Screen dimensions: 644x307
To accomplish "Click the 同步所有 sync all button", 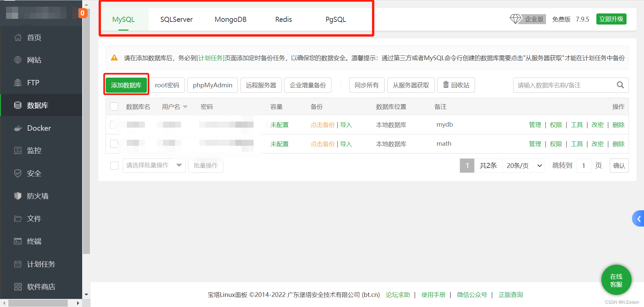I will pos(367,85).
